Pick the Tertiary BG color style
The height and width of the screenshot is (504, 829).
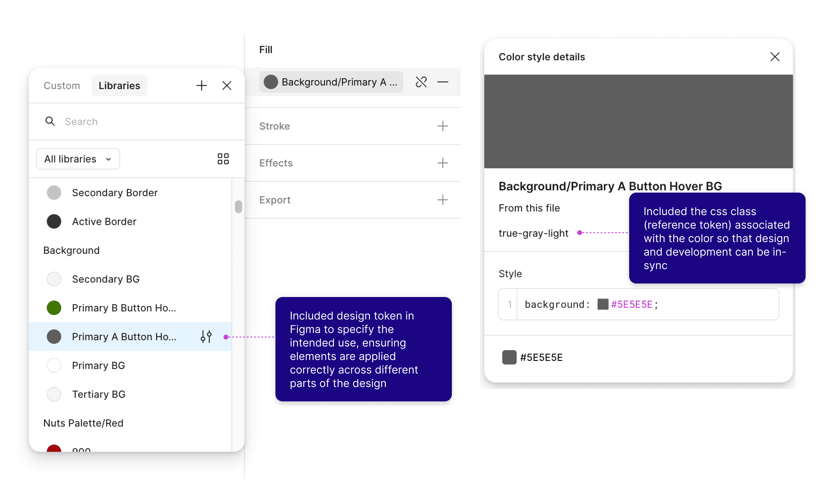[99, 394]
